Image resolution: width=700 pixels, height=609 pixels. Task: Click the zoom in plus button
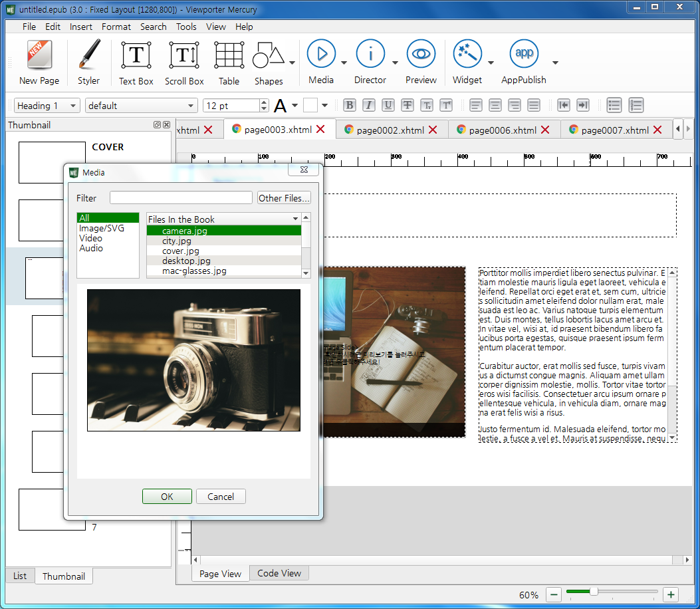coord(671,595)
